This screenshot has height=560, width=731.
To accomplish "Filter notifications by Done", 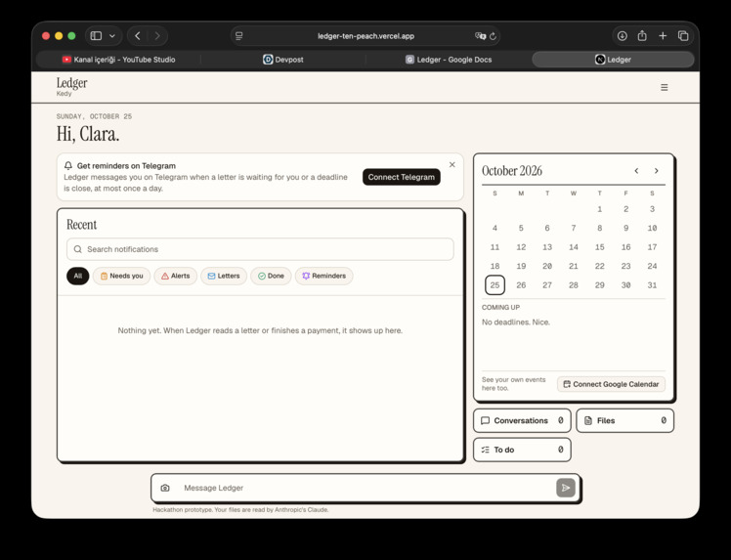I will click(271, 276).
